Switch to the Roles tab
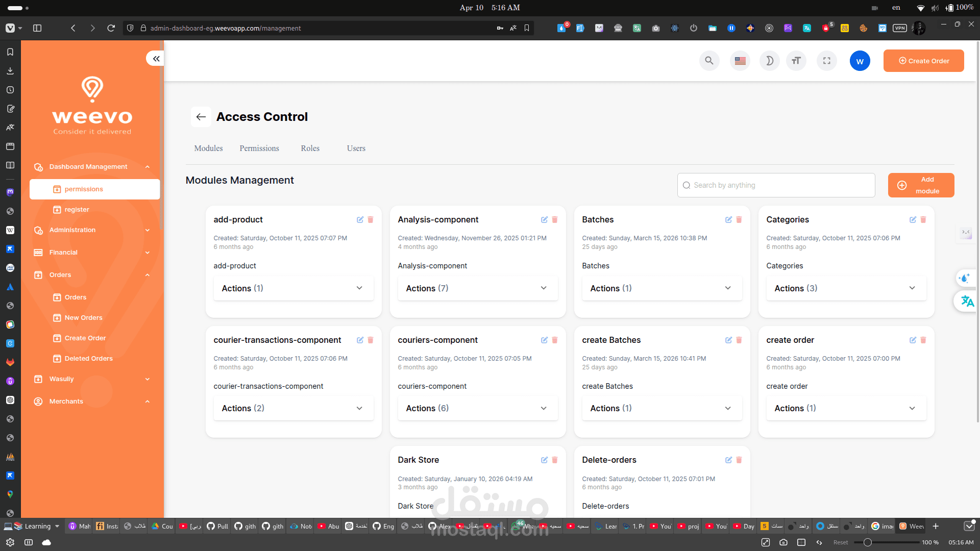Image resolution: width=980 pixels, height=551 pixels. click(310, 148)
